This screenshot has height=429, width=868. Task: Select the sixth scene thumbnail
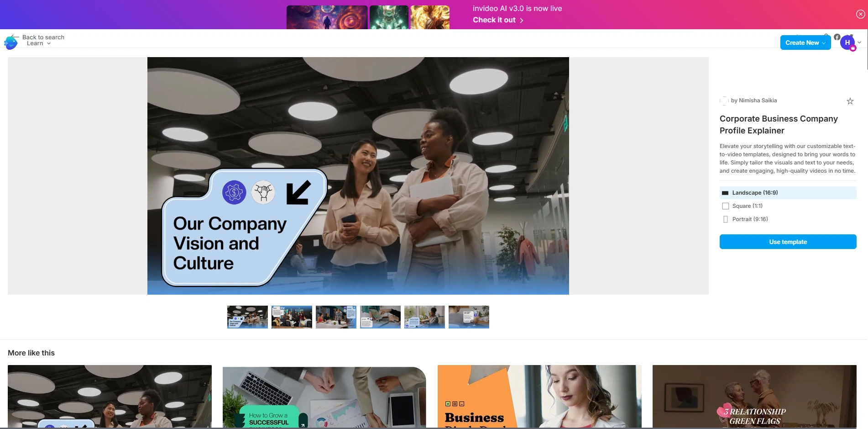[469, 317]
